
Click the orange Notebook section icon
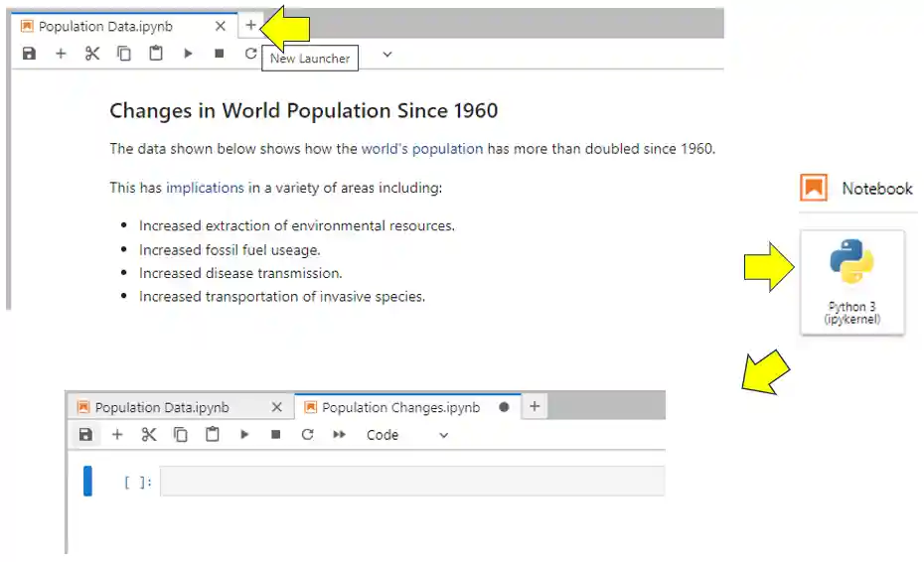(814, 188)
